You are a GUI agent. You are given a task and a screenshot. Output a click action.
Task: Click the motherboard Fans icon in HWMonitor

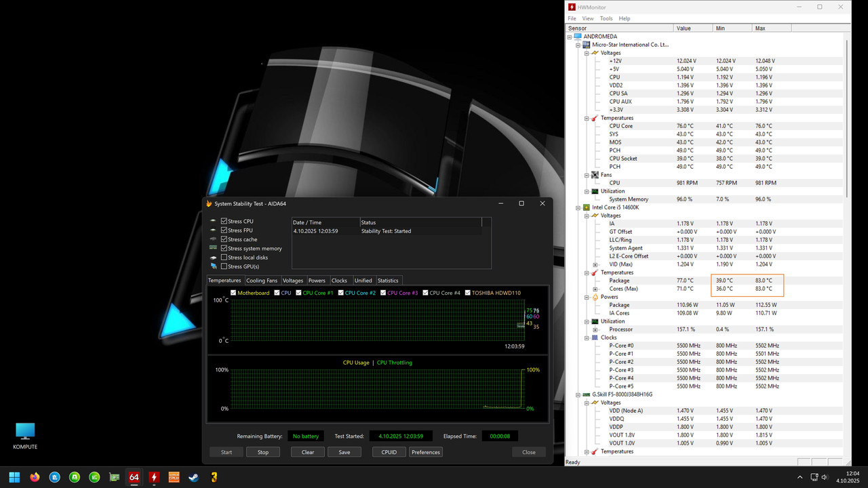(595, 175)
